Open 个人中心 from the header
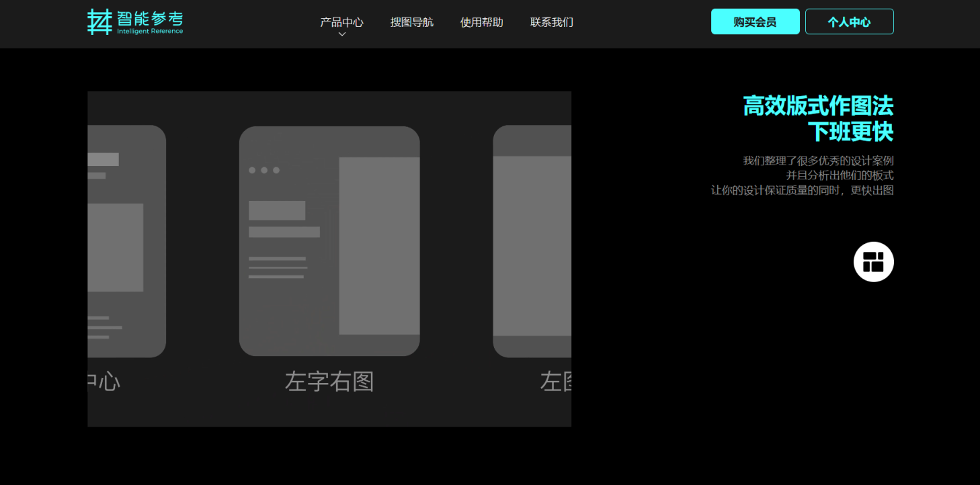 849,21
